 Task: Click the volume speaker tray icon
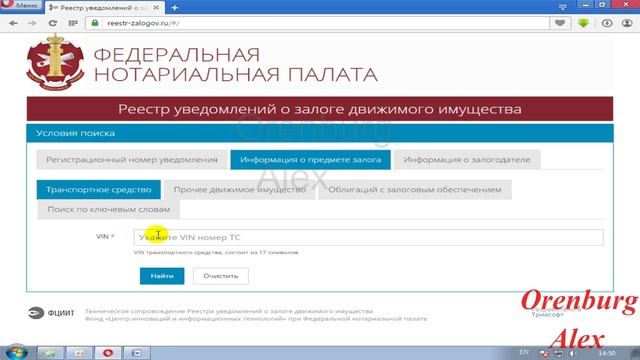pos(572,353)
